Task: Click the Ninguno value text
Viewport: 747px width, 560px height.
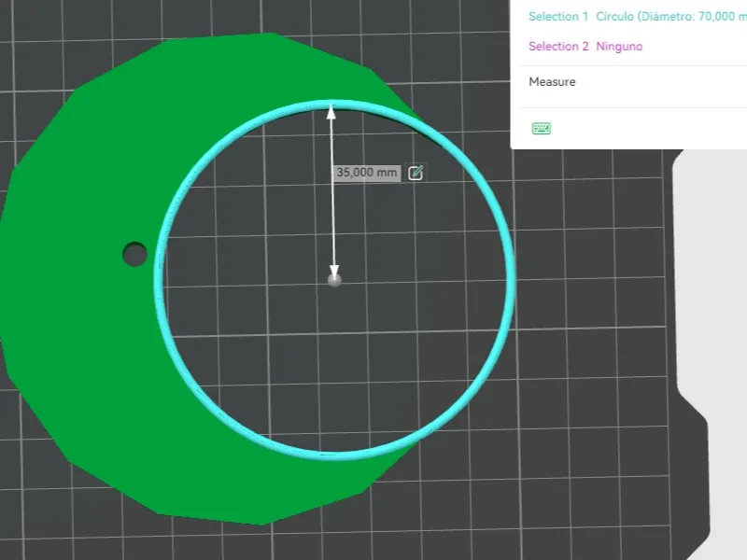Action: [x=619, y=46]
